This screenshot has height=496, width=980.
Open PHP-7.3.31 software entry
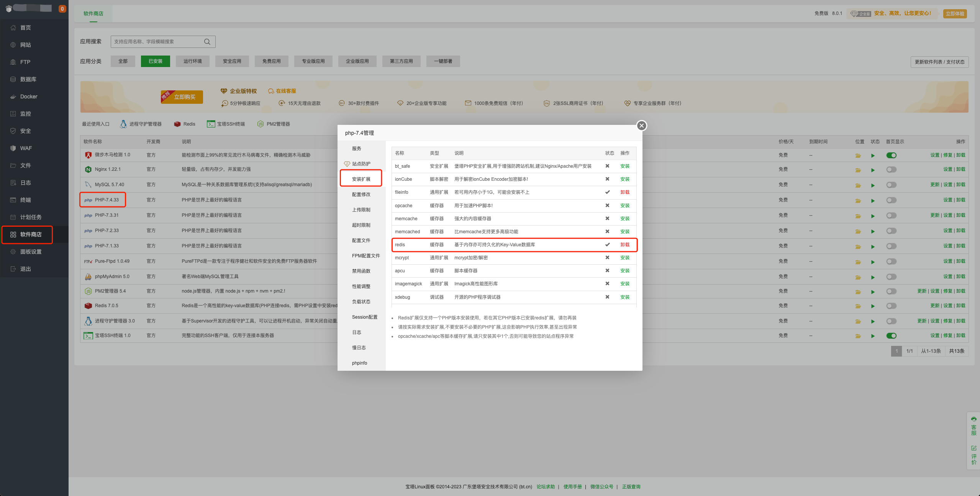click(x=107, y=215)
